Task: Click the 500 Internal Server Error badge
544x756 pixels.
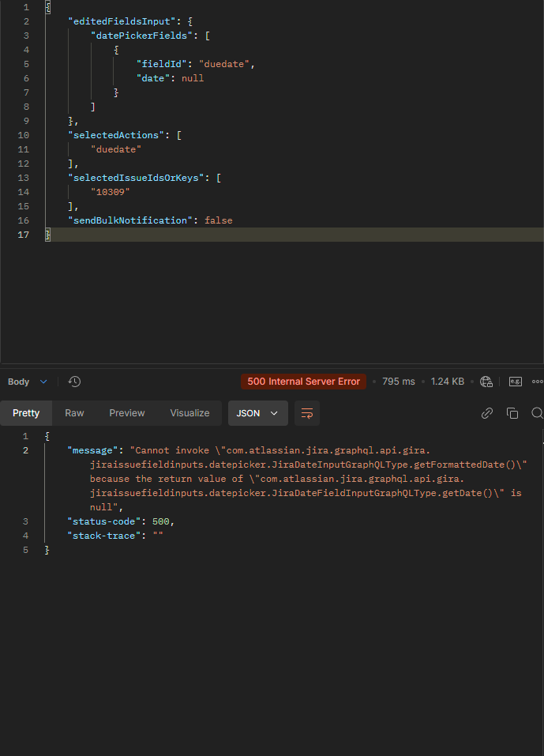Action: tap(303, 382)
